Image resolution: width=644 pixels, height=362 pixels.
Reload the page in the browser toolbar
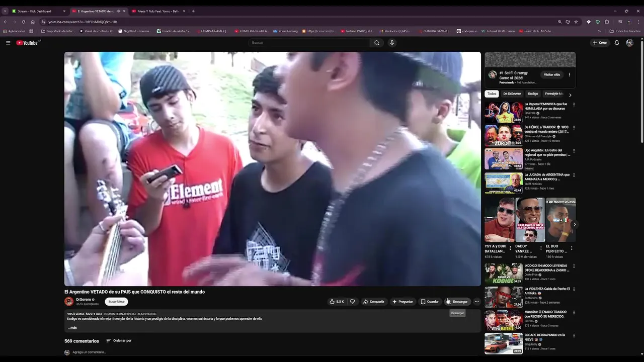(23, 22)
